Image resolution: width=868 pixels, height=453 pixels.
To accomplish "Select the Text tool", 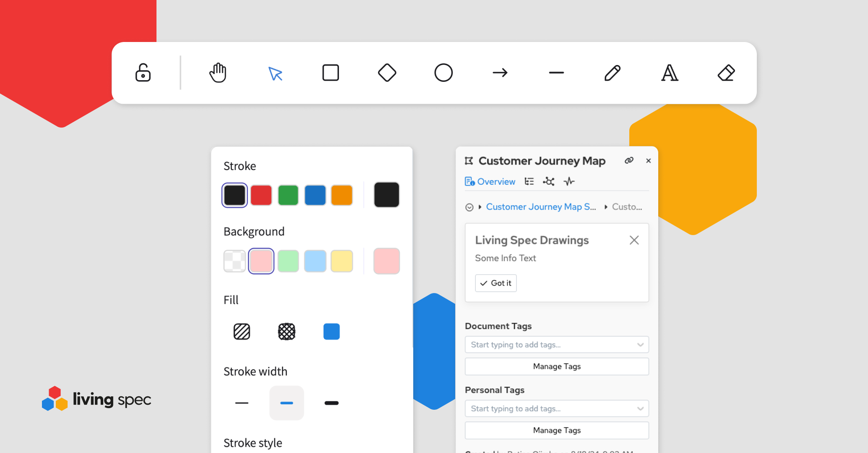I will coord(670,73).
